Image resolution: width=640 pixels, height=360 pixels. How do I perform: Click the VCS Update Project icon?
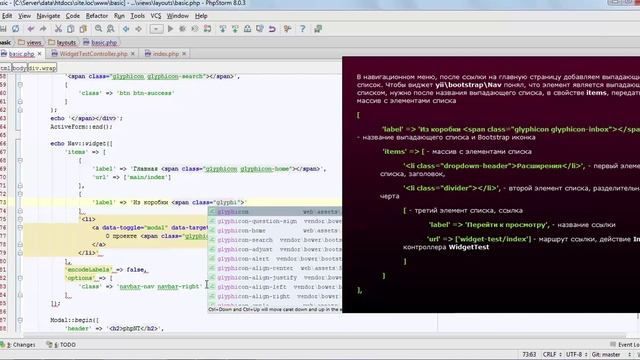pos(222,29)
